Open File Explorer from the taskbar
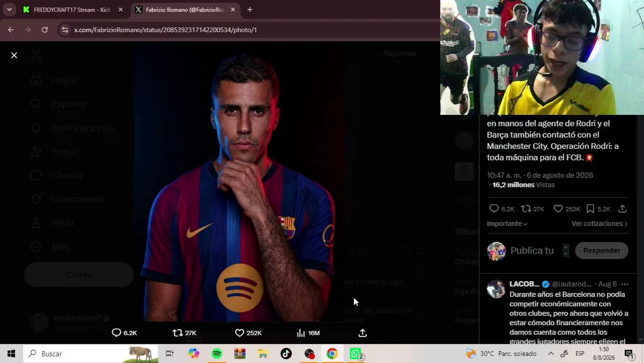 pos(263,354)
